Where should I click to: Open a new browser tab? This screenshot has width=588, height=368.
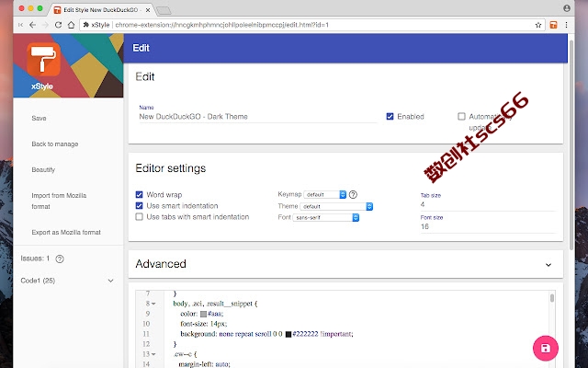pos(164,10)
